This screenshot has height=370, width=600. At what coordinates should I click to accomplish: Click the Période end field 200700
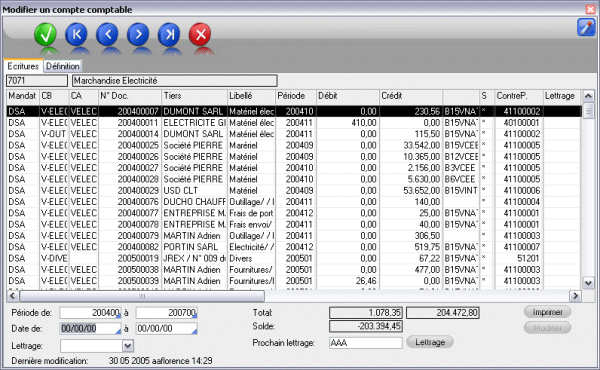tap(166, 313)
